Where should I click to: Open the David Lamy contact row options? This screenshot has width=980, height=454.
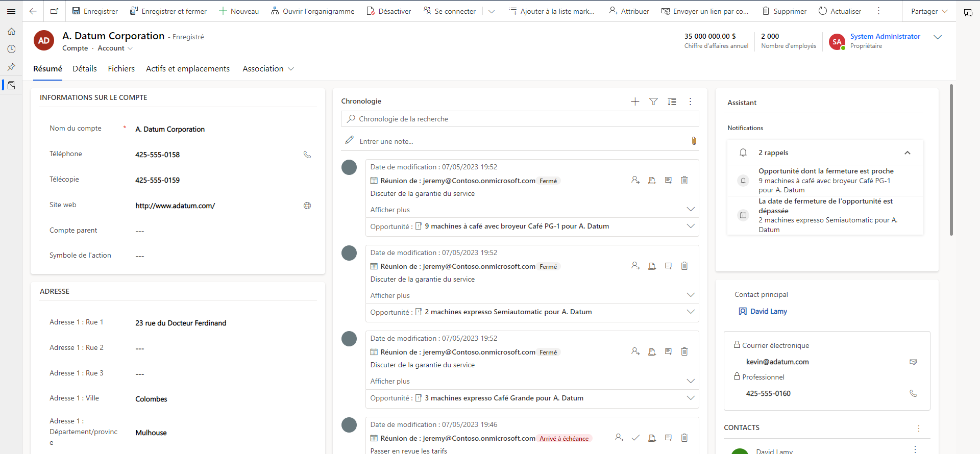tap(915, 449)
